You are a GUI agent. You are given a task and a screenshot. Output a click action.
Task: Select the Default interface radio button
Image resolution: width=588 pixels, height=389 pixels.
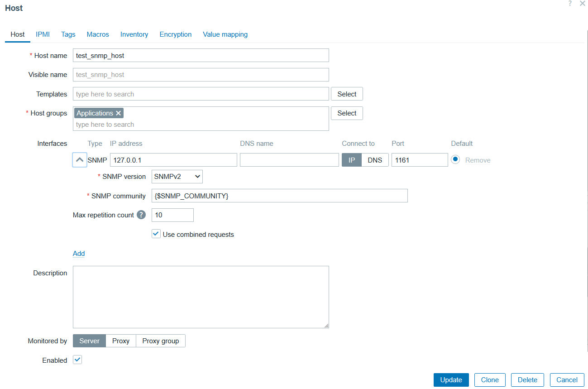(x=455, y=160)
